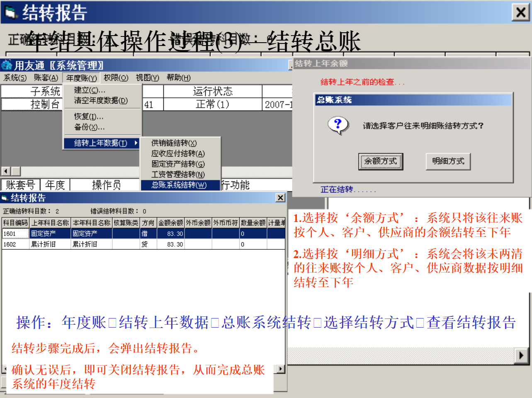Click 累计折旧 in 上年科目名称 column
Viewport: 532px width, 398px height.
[50, 244]
